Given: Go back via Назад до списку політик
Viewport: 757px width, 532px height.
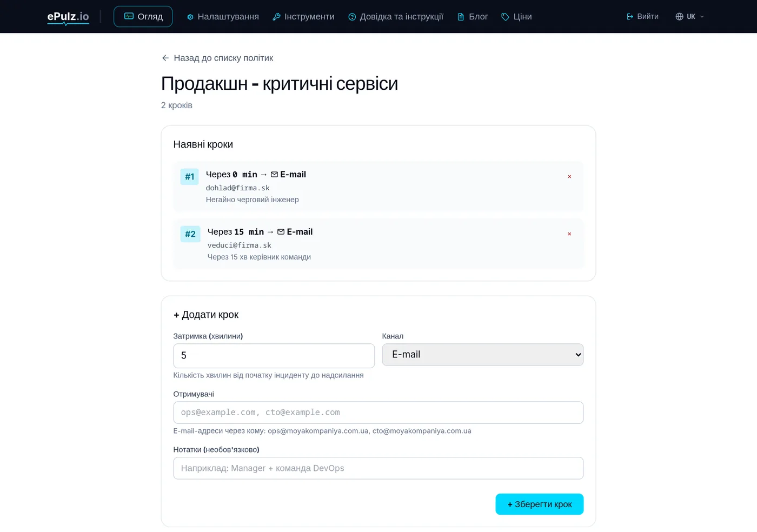Looking at the screenshot, I should pyautogui.click(x=217, y=58).
